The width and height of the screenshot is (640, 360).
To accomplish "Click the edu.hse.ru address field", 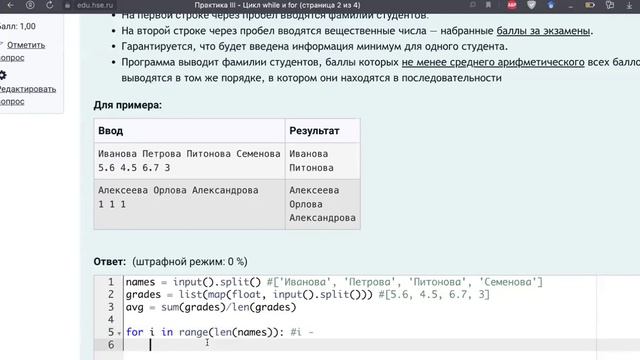I will 95,5.
